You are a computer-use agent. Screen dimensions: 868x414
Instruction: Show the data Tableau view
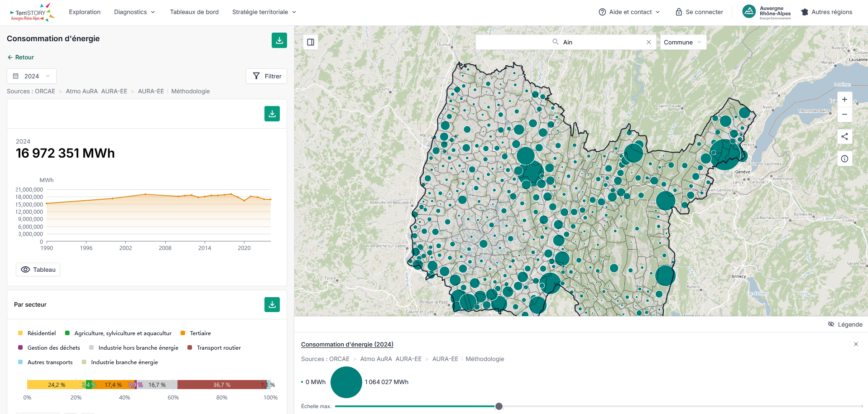tap(38, 270)
